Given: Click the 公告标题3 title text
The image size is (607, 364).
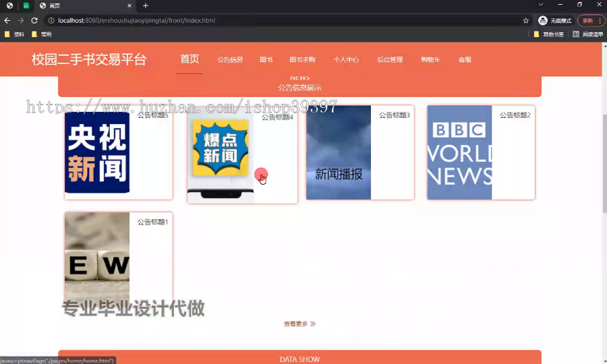Looking at the screenshot, I should click(x=394, y=115).
